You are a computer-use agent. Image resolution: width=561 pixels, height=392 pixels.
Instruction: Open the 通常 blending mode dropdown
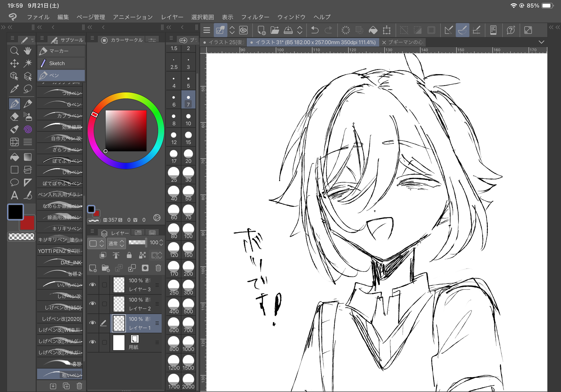[117, 243]
